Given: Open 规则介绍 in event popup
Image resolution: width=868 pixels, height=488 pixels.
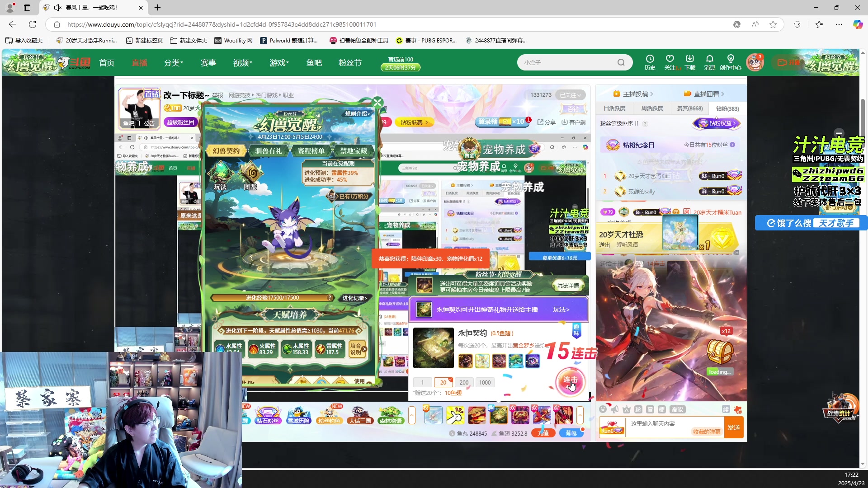Looking at the screenshot, I should pos(358,114).
